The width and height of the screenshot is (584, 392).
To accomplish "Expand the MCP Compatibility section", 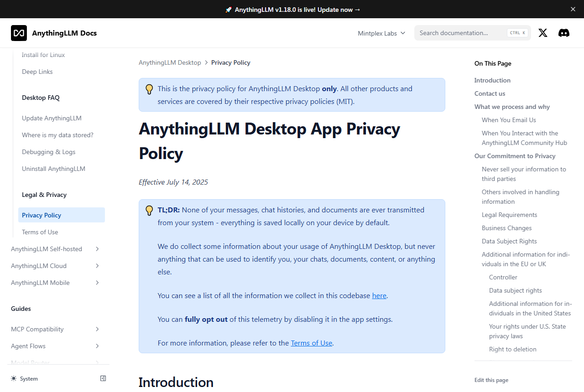I will [56, 329].
